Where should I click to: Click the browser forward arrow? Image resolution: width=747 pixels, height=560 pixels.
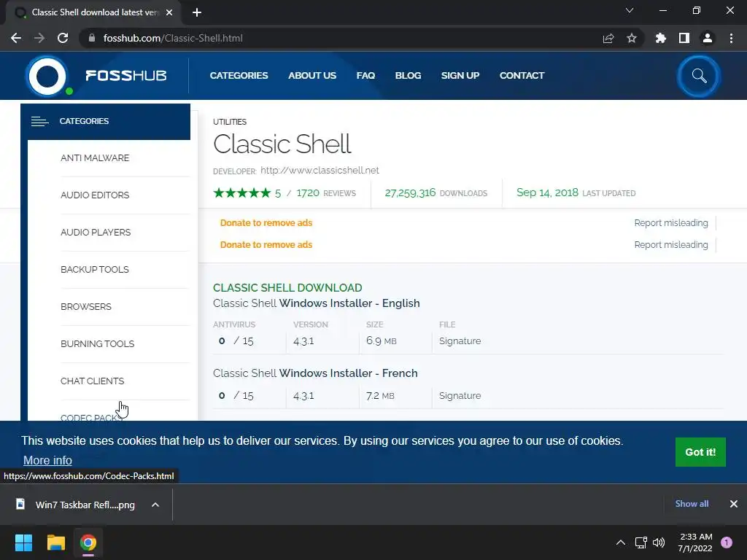coord(39,38)
